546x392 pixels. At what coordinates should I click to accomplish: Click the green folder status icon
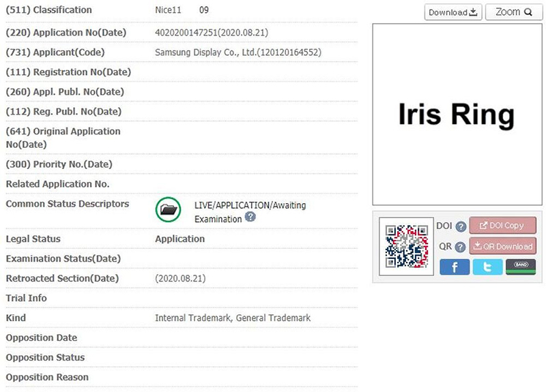tap(168, 211)
